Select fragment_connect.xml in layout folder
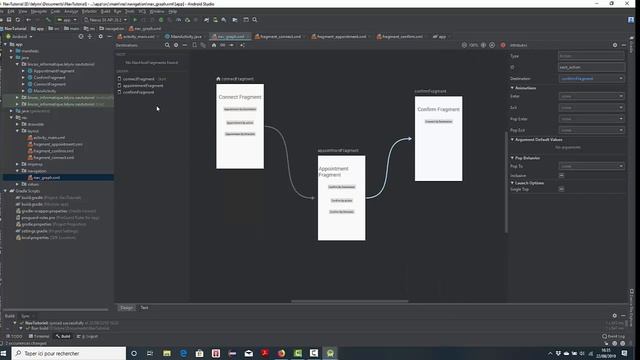640x360 pixels. 51,158
